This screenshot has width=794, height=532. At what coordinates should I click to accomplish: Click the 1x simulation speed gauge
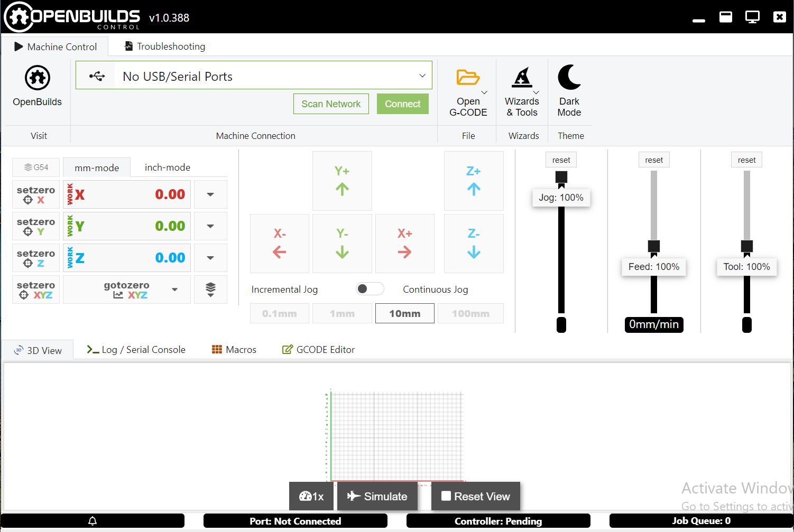coord(311,496)
